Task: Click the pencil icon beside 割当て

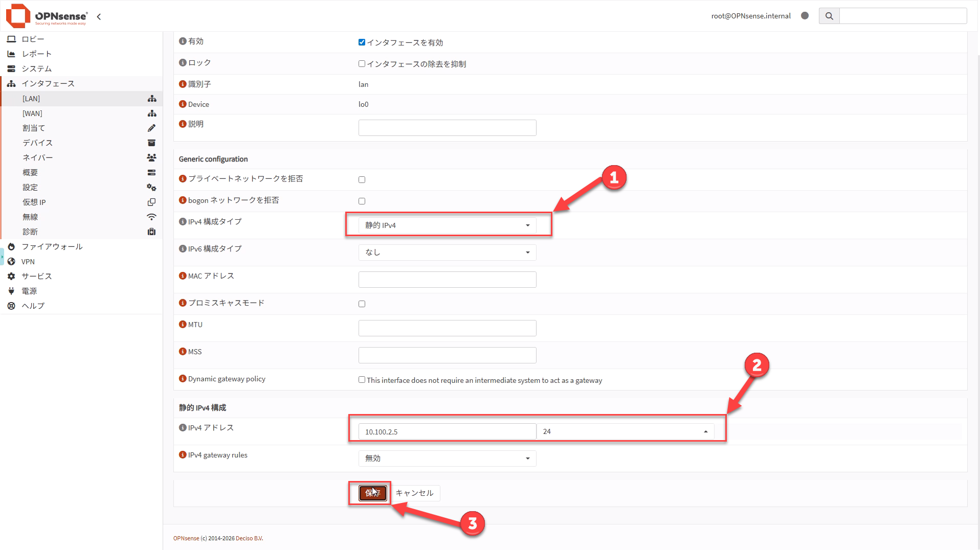Action: point(151,128)
